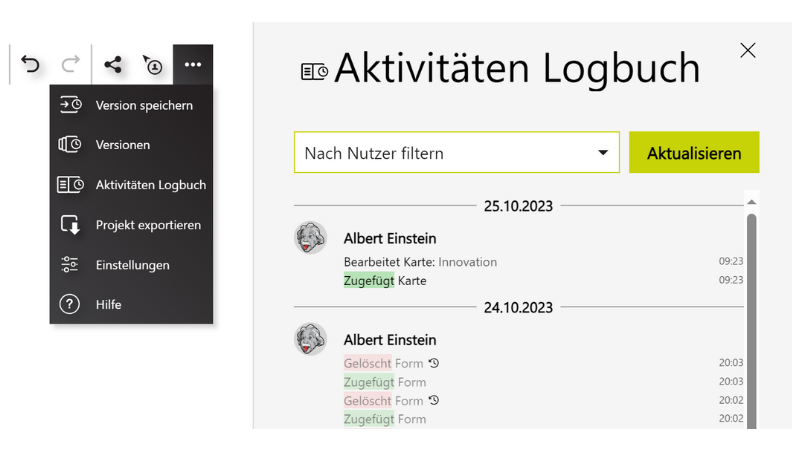Select the Gelöscht Form entry at 20:03
This screenshot has width=800, height=450.
pos(543,363)
